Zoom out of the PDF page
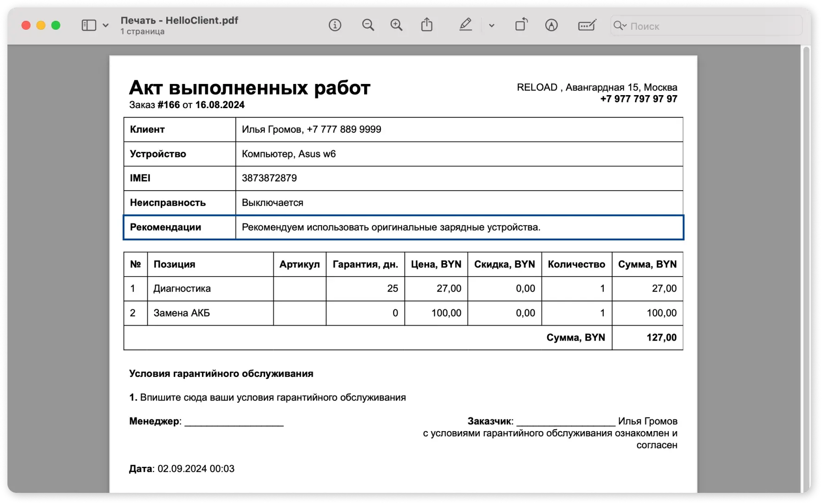The height and width of the screenshot is (504, 822). coord(368,25)
